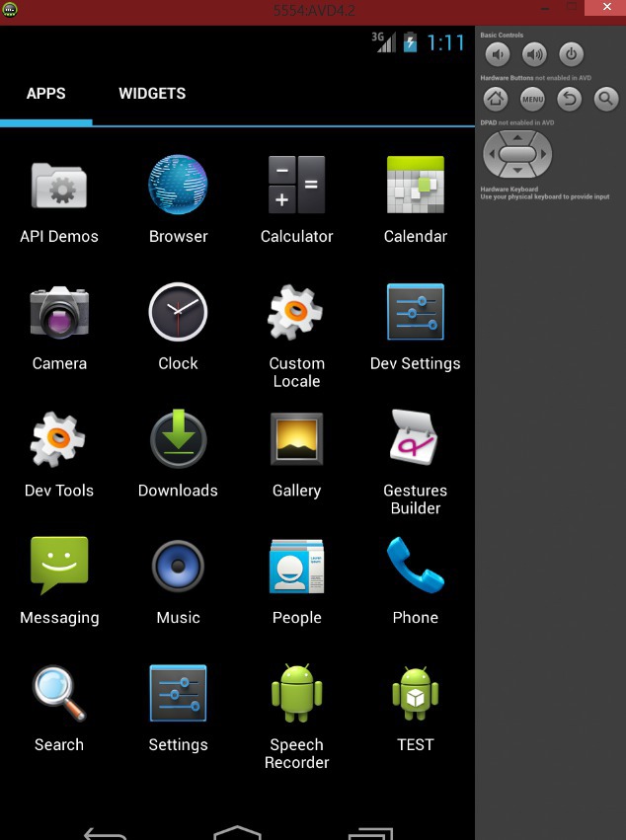Click the emulator hardware MENU button
626x840 pixels.
533,99
